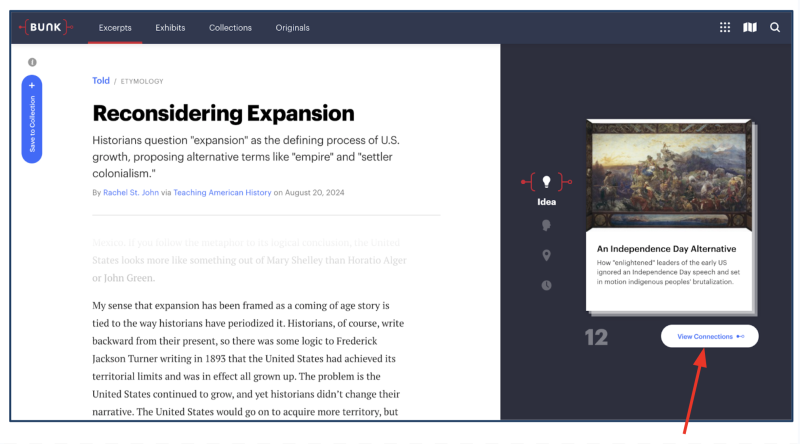Click the BUNK logo

click(46, 27)
